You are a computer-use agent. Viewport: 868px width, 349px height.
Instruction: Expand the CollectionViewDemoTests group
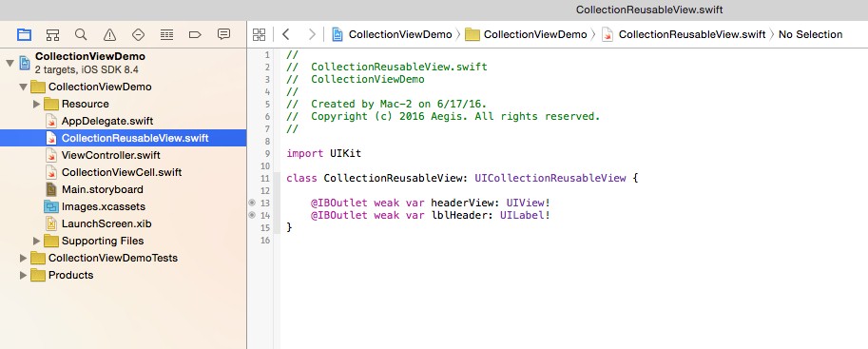[23, 258]
